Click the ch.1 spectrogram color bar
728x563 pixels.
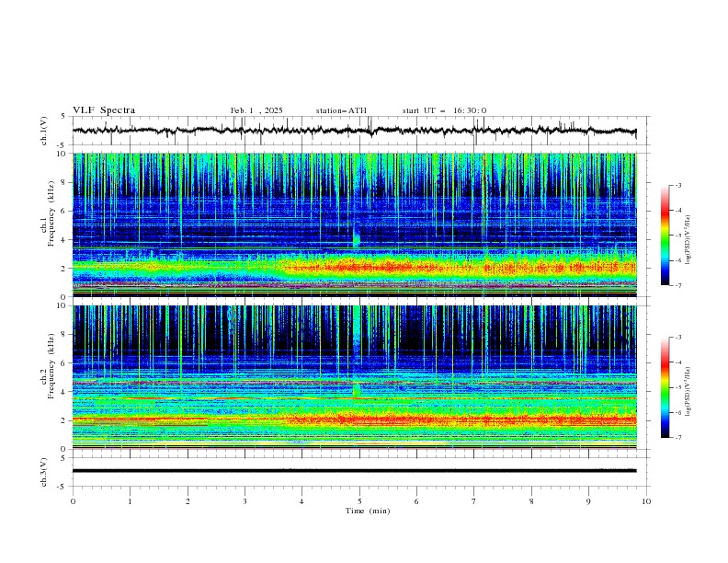coord(665,236)
